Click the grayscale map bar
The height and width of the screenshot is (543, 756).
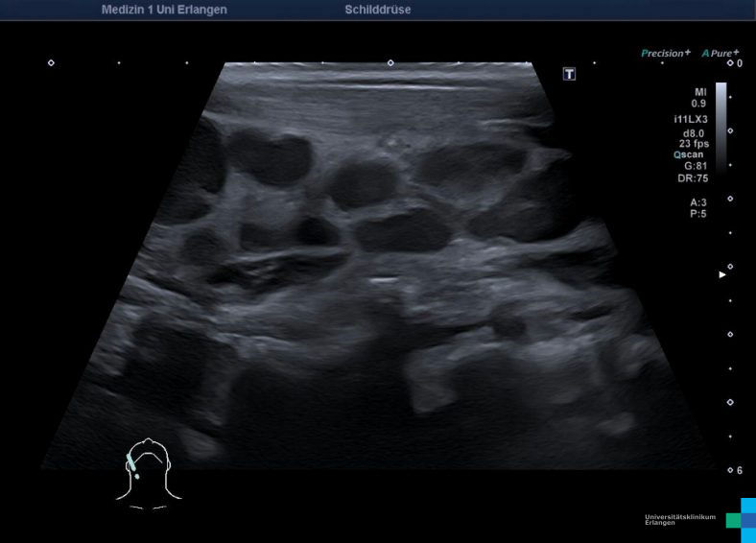coord(721,125)
